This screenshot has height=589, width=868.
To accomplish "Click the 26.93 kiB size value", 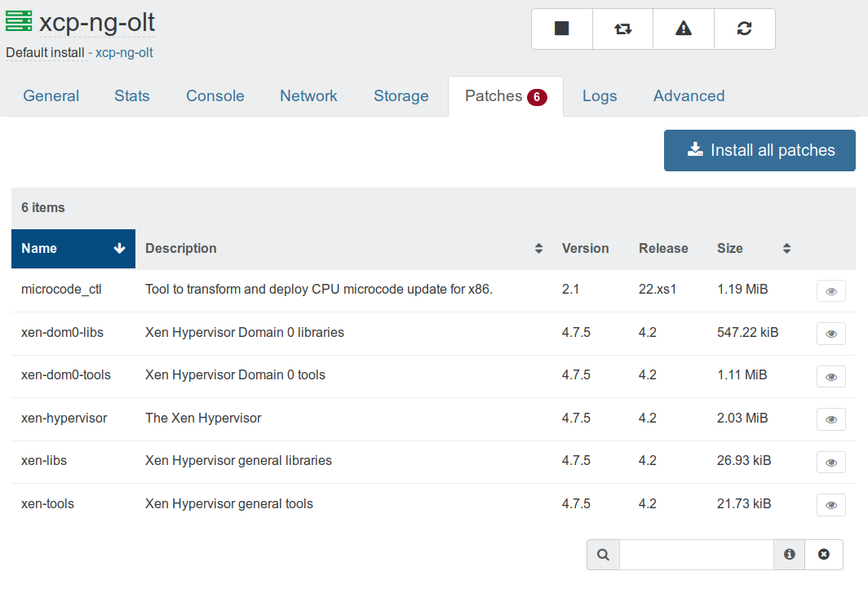I will (x=744, y=461).
